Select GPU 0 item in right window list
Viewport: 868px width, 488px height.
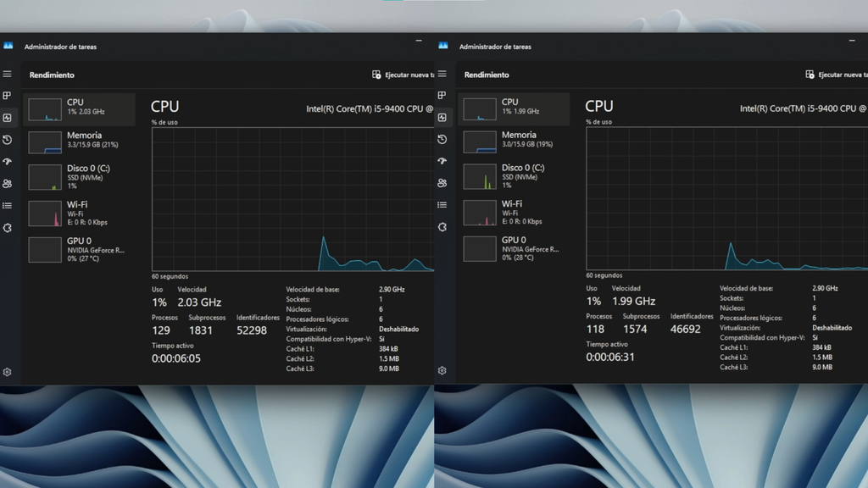click(x=514, y=248)
